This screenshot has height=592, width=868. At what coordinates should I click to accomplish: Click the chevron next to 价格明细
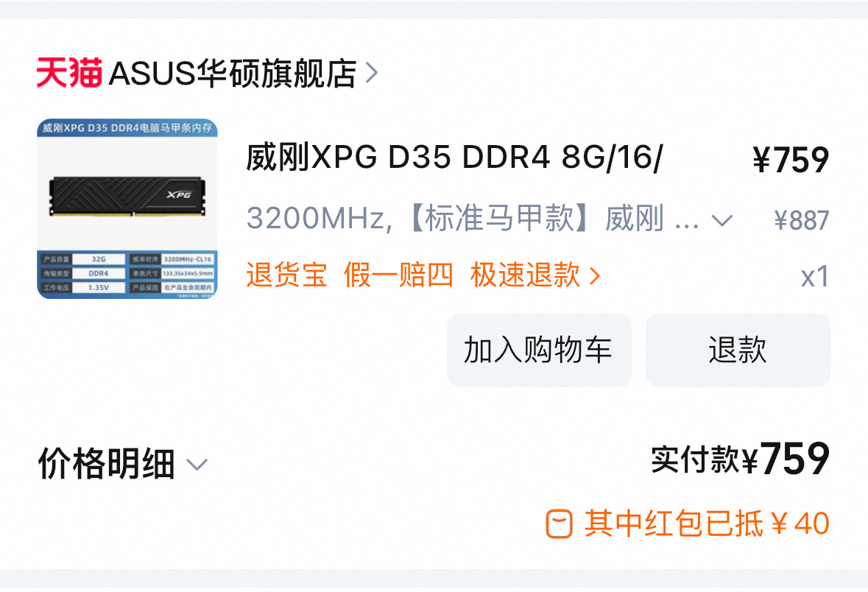pyautogui.click(x=197, y=465)
